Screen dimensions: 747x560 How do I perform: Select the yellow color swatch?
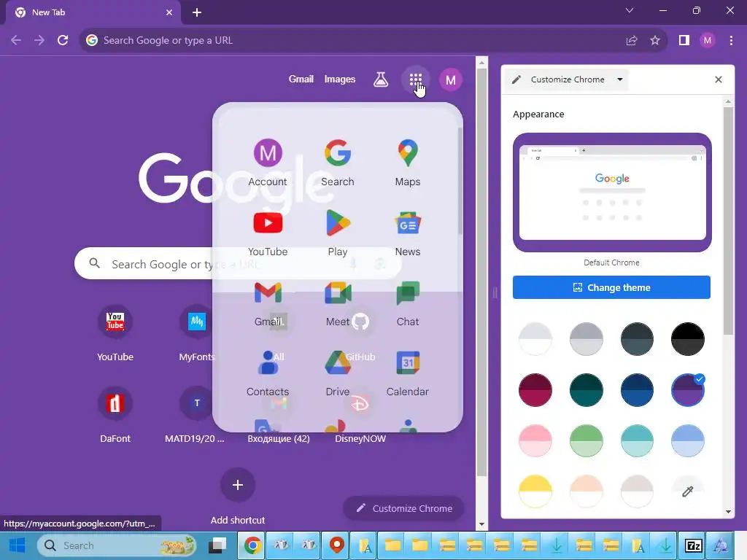tap(535, 491)
